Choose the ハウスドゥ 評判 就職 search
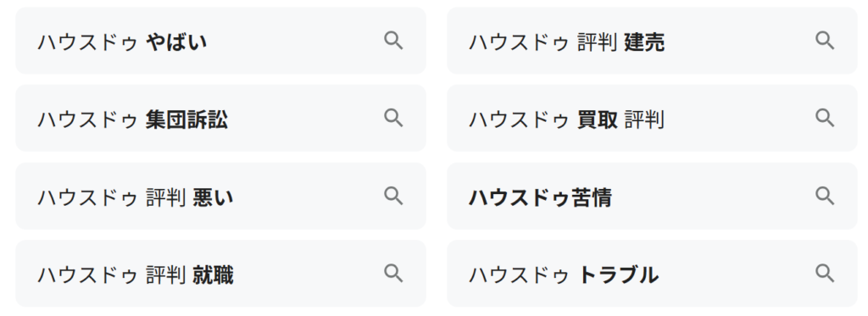Viewport: 868px width, 316px height. click(221, 274)
